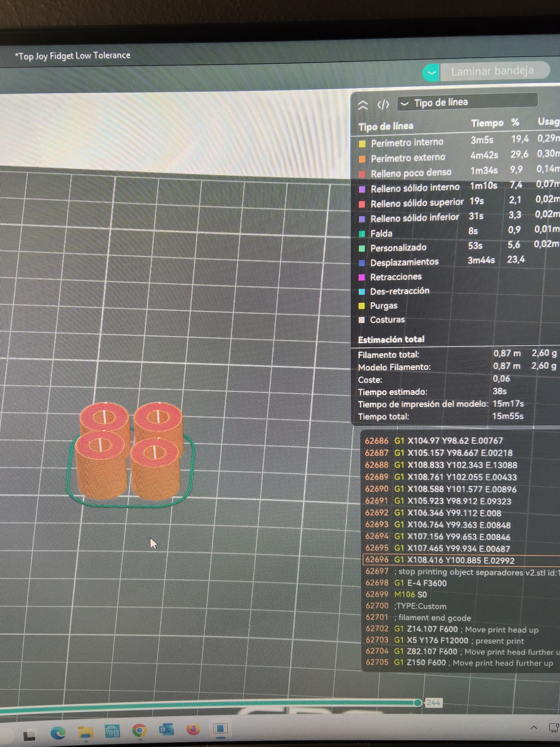Screen dimensions: 560x747
Task: Open the Tipo de línea dropdown
Action: [467, 102]
